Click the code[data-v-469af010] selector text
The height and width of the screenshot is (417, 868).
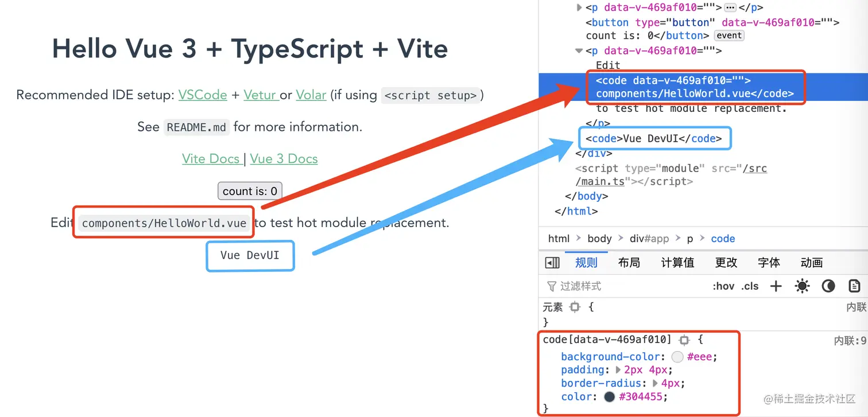[607, 340]
